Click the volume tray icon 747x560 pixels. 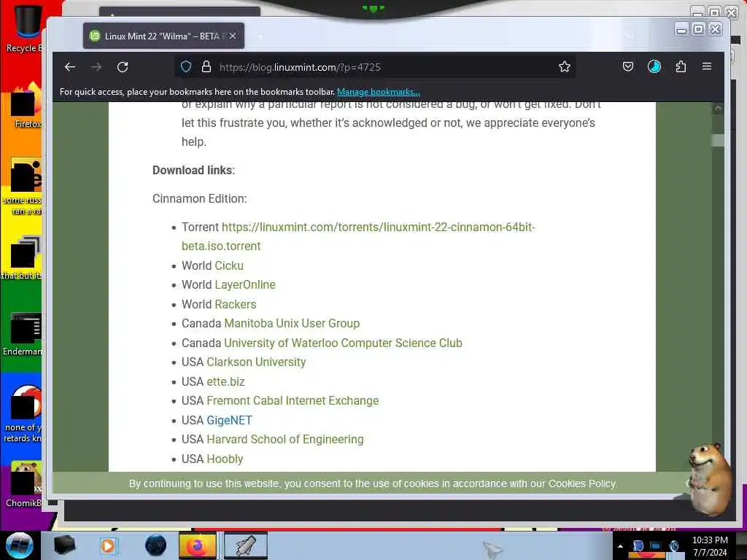click(x=673, y=546)
